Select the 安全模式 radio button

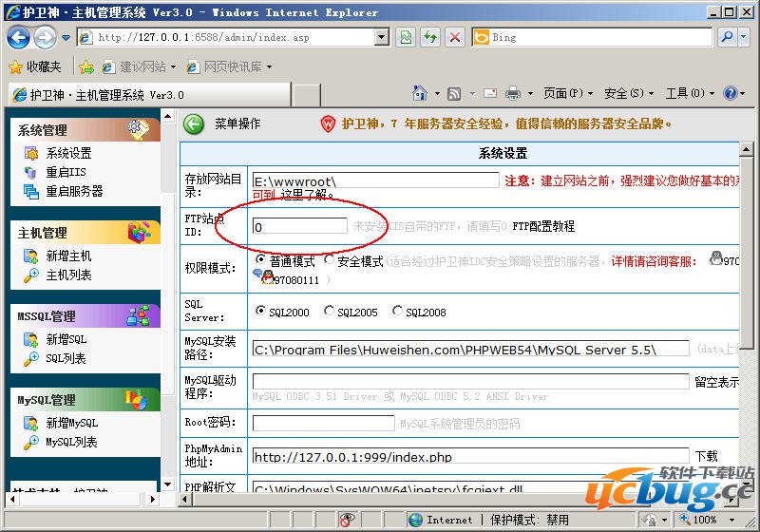[x=329, y=259]
